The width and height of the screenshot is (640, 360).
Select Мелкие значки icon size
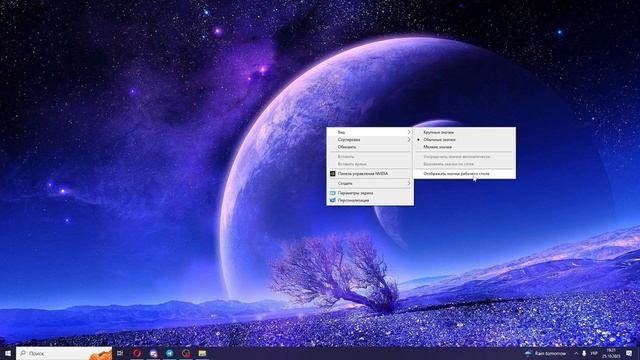(x=464, y=147)
